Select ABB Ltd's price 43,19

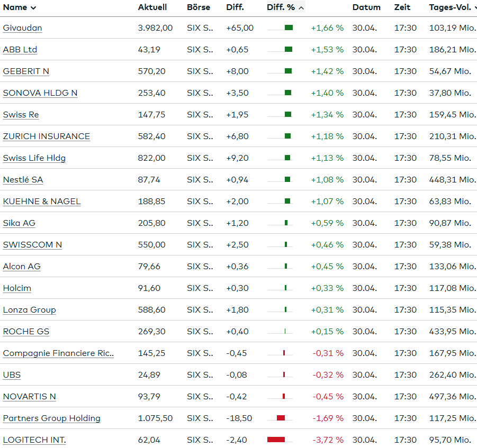[149, 50]
